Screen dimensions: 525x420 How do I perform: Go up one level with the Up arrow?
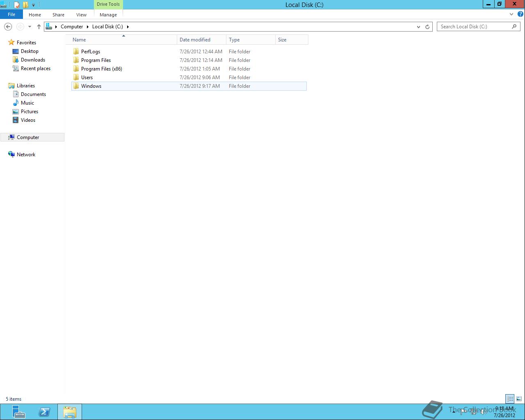[39, 27]
